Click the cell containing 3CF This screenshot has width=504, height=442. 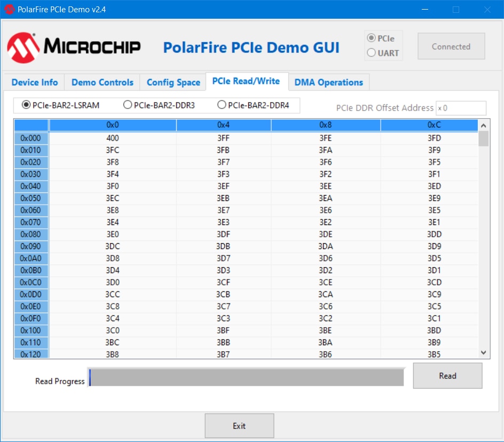(x=223, y=282)
